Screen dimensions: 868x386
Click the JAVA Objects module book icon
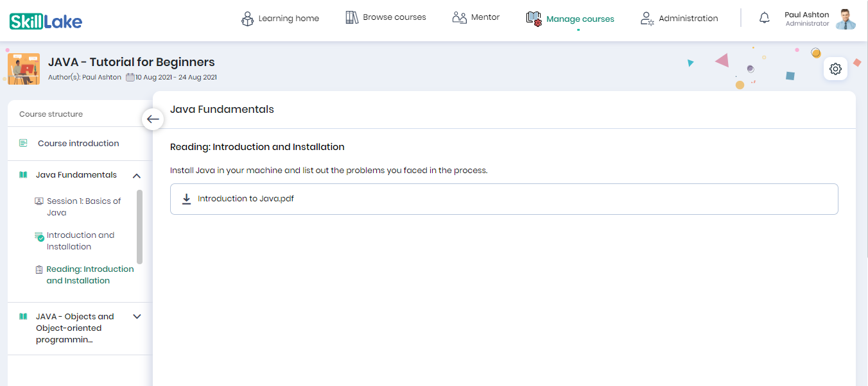[23, 316]
